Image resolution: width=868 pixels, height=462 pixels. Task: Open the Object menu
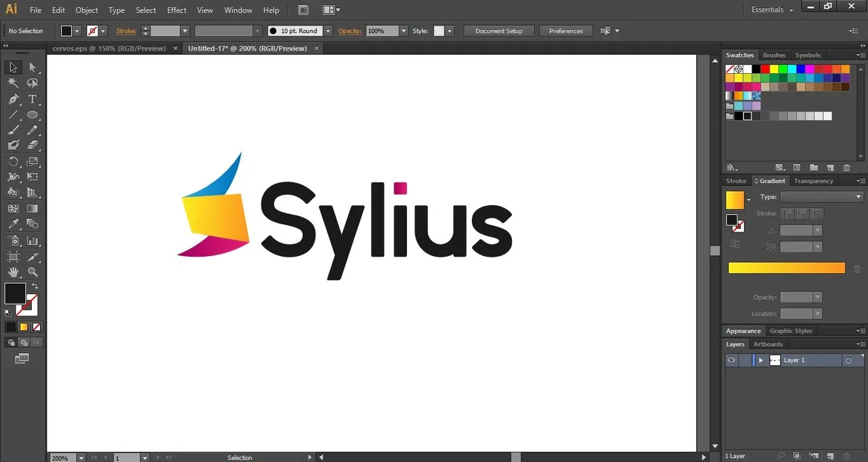pos(87,10)
